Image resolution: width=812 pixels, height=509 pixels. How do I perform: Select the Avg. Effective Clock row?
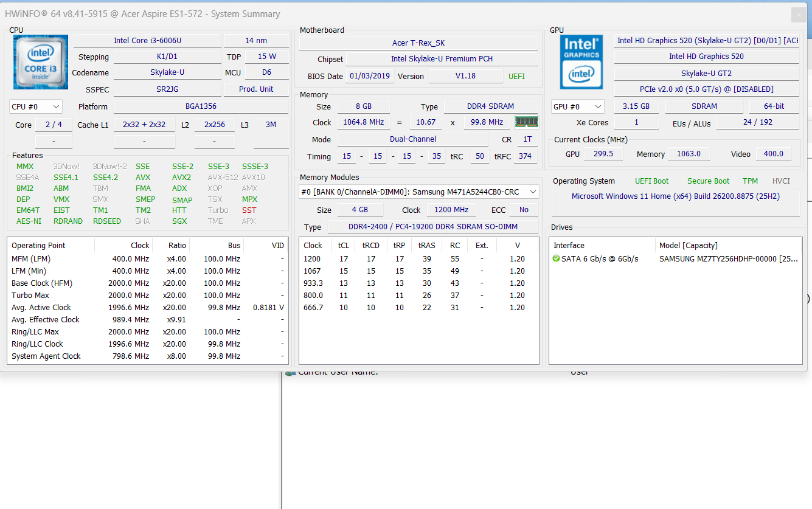(x=148, y=320)
